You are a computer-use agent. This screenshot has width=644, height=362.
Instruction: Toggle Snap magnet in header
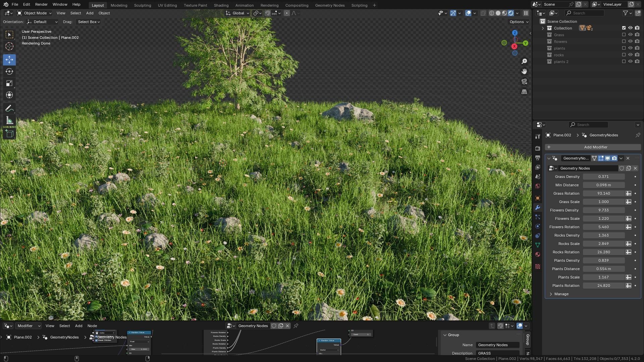267,13
